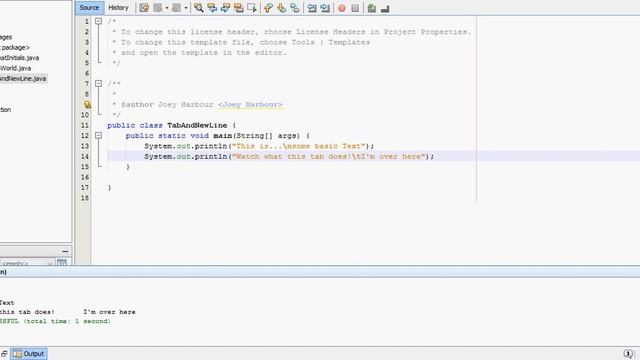This screenshot has width=640, height=360.
Task: Collapse the main method fold at line 12
Action: point(98,135)
